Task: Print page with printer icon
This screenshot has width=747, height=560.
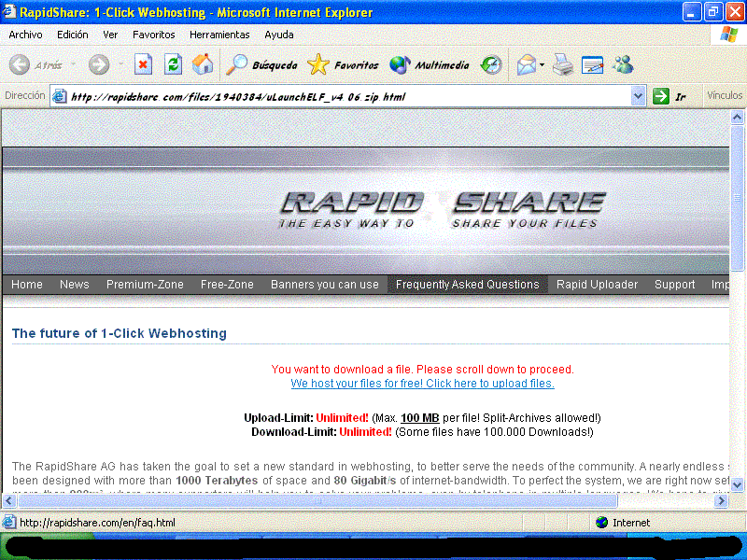Action: tap(563, 64)
